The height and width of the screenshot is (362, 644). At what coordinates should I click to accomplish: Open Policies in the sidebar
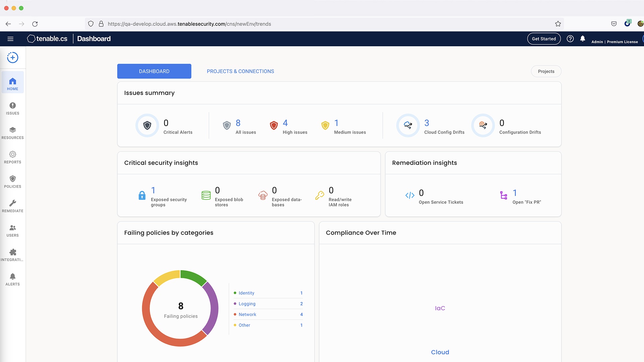13,182
